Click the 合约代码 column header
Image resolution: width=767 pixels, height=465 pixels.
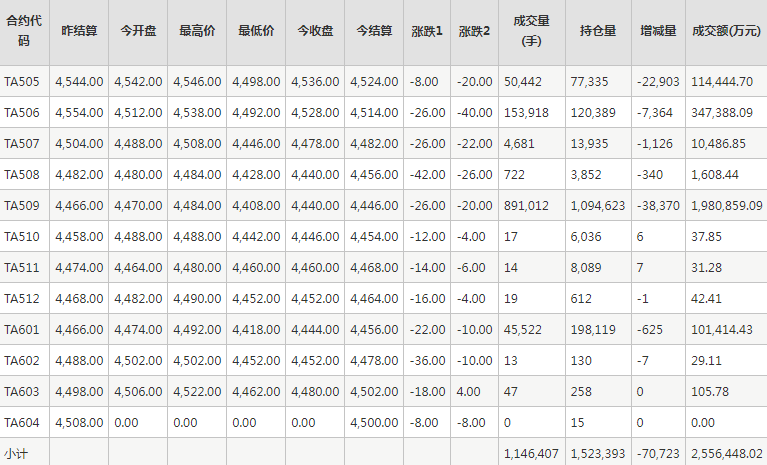pyautogui.click(x=24, y=31)
